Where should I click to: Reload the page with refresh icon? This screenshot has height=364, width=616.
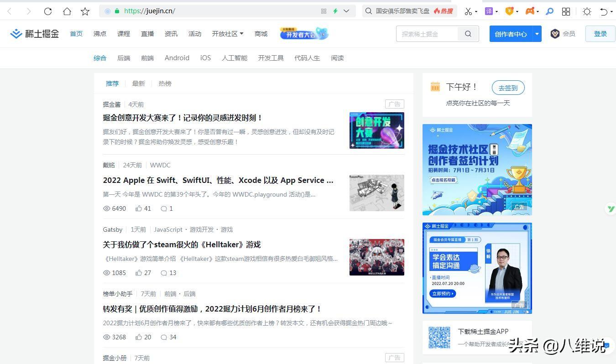pyautogui.click(x=47, y=11)
